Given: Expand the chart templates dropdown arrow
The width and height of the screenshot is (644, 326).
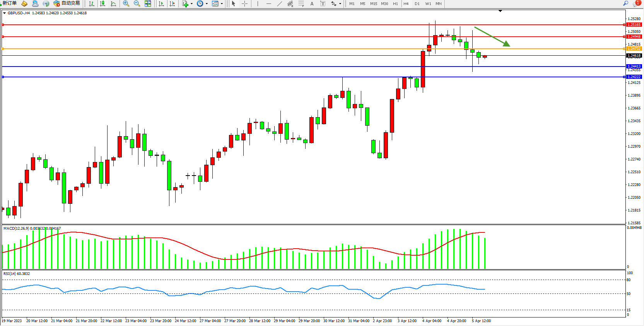Looking at the screenshot, I should [222, 4].
